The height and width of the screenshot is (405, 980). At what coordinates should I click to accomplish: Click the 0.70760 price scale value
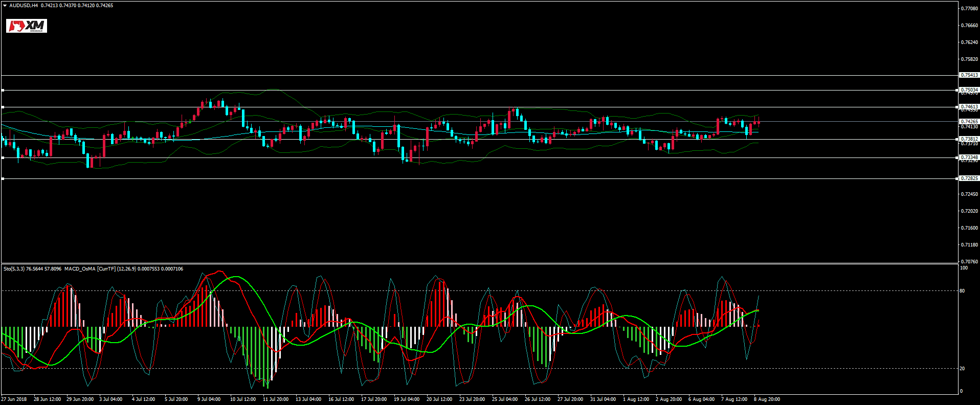tap(969, 262)
